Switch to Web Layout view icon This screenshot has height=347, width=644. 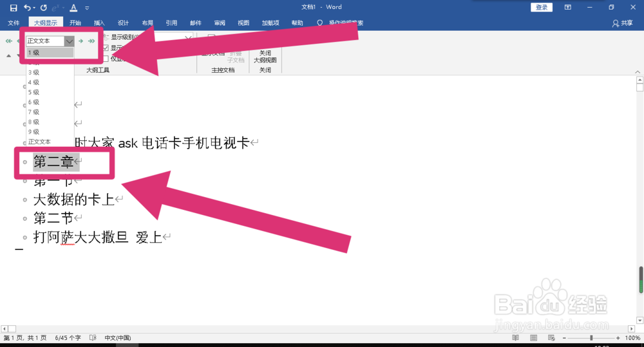[x=552, y=337]
